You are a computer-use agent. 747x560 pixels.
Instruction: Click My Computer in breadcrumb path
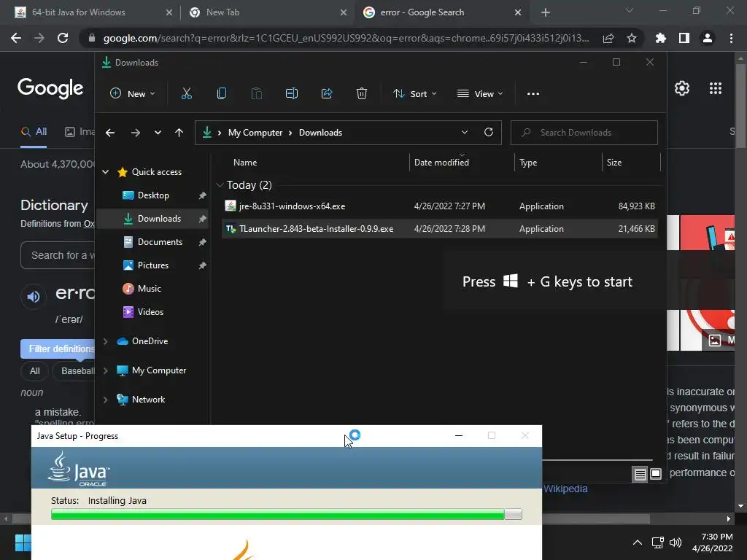(255, 133)
